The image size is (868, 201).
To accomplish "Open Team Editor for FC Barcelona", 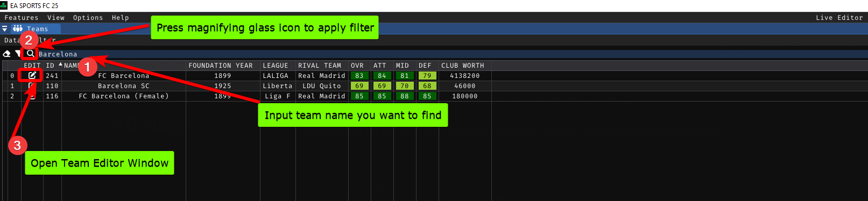I will coord(32,76).
